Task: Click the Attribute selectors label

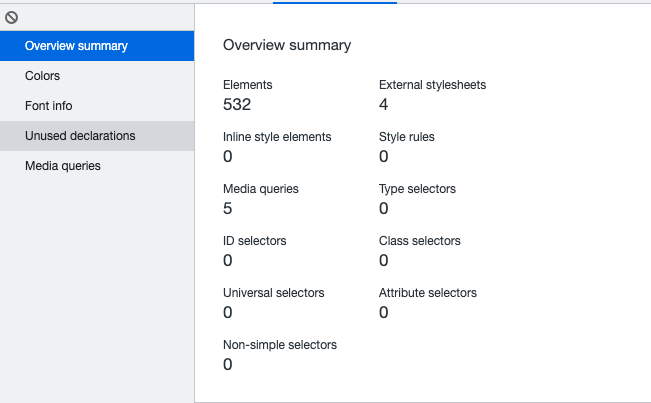Action: 428,293
